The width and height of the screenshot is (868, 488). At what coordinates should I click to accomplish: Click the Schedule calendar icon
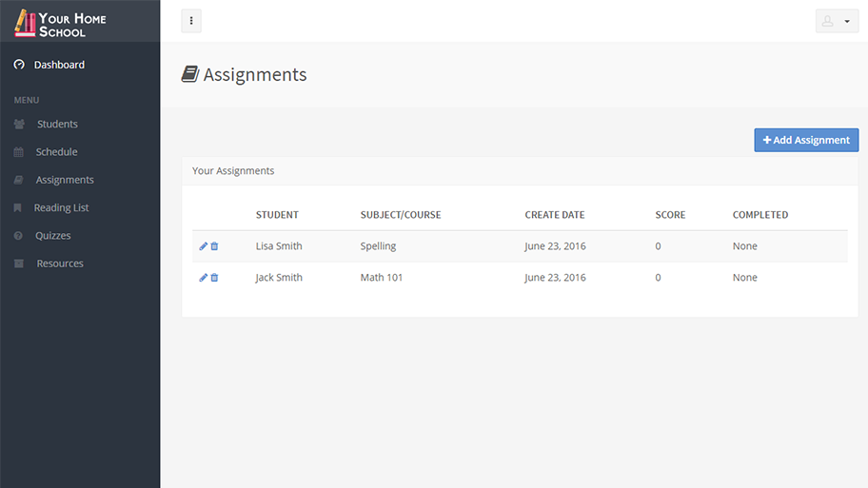[19, 151]
